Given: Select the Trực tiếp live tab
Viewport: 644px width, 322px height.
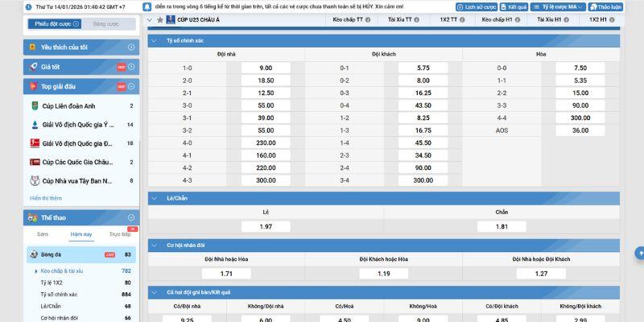Looking at the screenshot, I should (x=120, y=234).
